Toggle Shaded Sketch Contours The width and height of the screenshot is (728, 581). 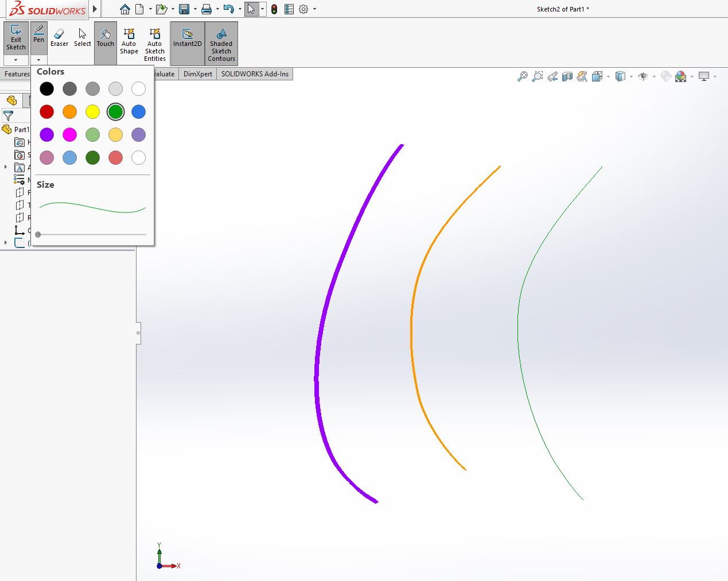(x=221, y=43)
